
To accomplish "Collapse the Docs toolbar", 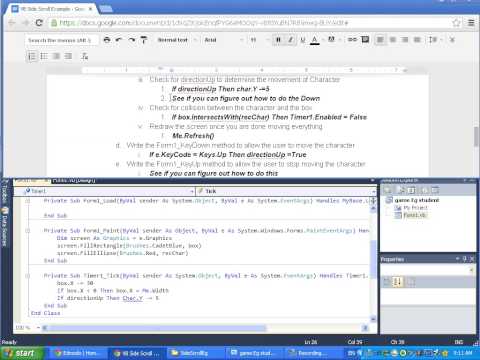I will point(452,40).
